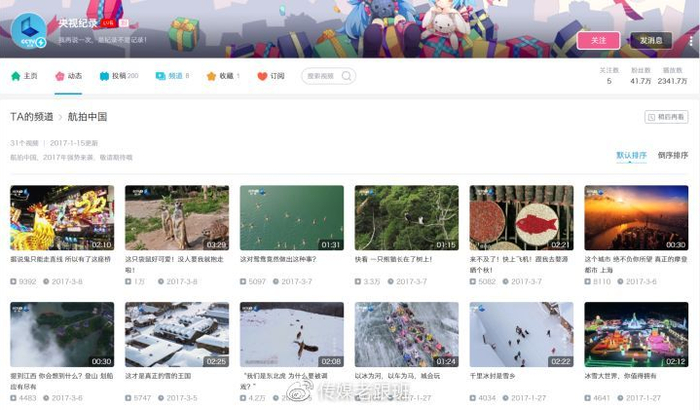700x410 pixels.
Task: Open the 订阅 subscriptions heart icon
Action: (x=263, y=76)
